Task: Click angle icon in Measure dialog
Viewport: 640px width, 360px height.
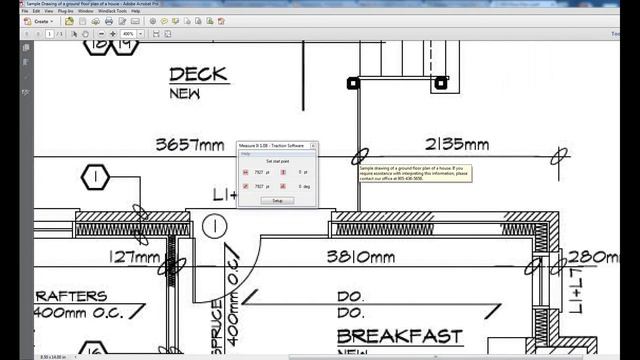Action: click(283, 186)
